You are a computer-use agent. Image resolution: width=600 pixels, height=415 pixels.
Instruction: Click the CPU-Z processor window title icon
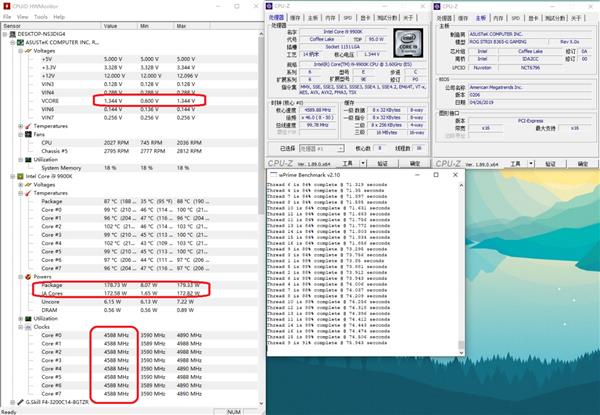click(269, 6)
